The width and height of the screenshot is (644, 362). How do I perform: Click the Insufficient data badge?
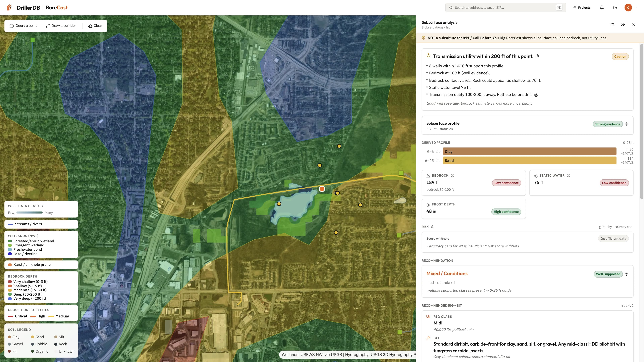(613, 238)
